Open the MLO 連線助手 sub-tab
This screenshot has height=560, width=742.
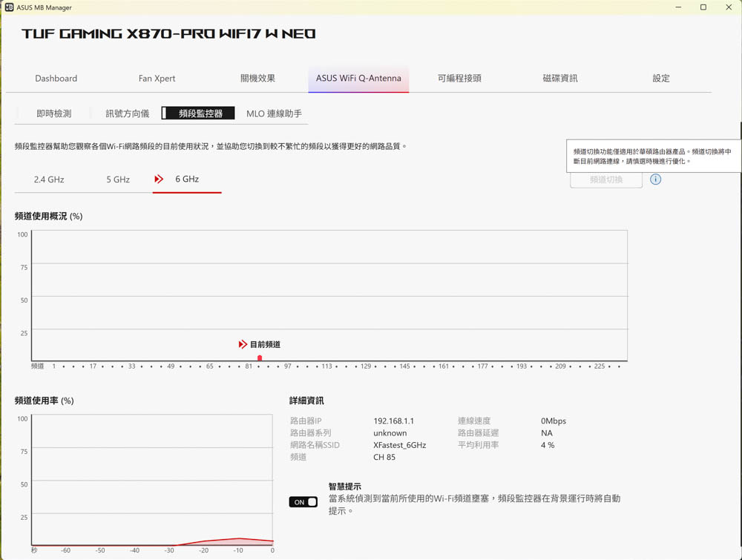274,113
